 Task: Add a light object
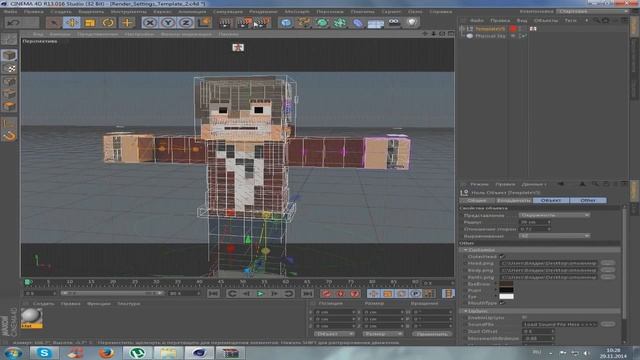tap(412, 23)
